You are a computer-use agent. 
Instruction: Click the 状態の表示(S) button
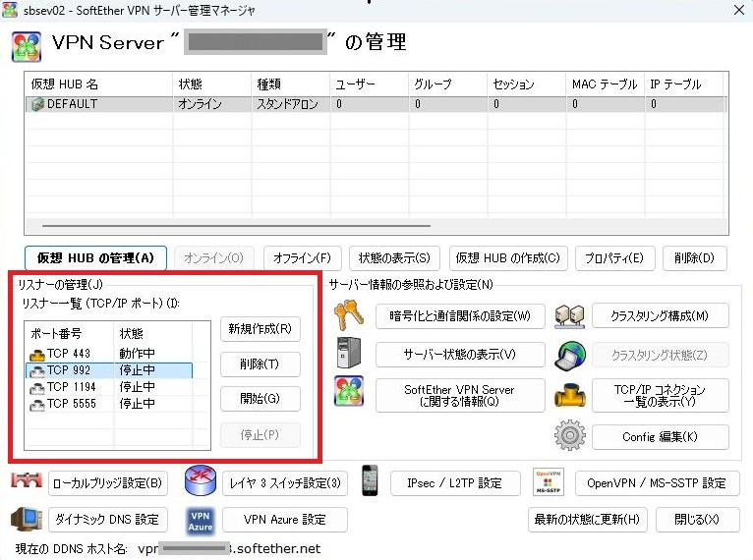pos(394,258)
